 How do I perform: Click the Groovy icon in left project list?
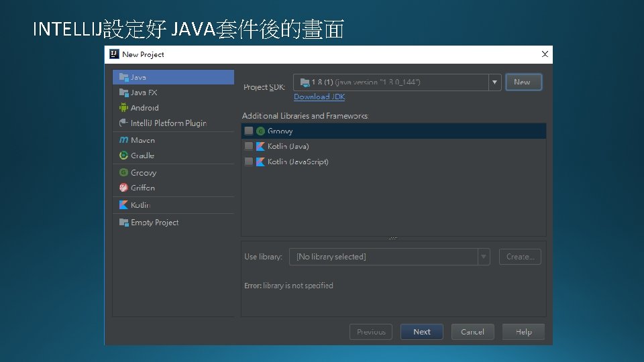(x=123, y=172)
